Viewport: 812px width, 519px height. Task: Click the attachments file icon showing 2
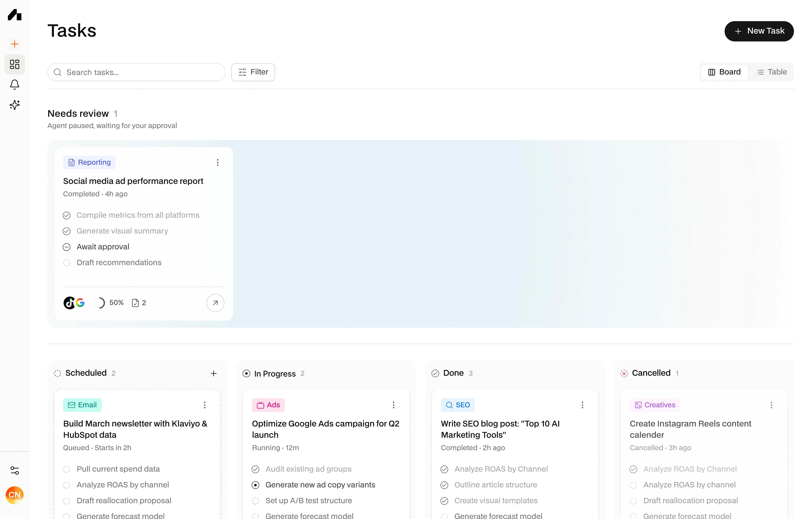click(136, 303)
